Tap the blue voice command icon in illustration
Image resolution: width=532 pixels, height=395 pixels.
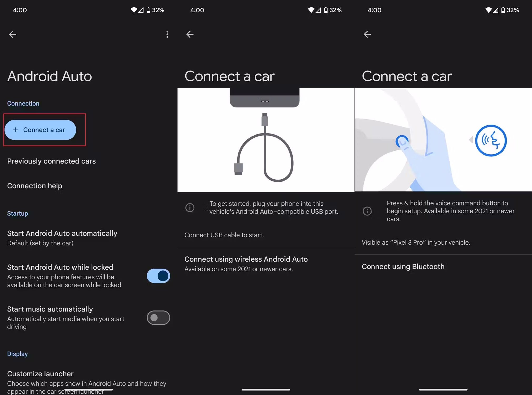(x=491, y=140)
